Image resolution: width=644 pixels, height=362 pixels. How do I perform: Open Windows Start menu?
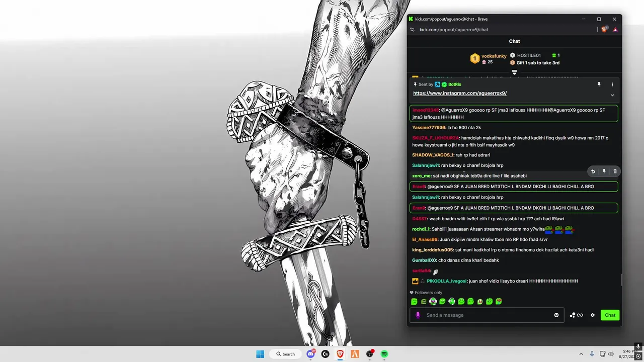[x=260, y=354]
